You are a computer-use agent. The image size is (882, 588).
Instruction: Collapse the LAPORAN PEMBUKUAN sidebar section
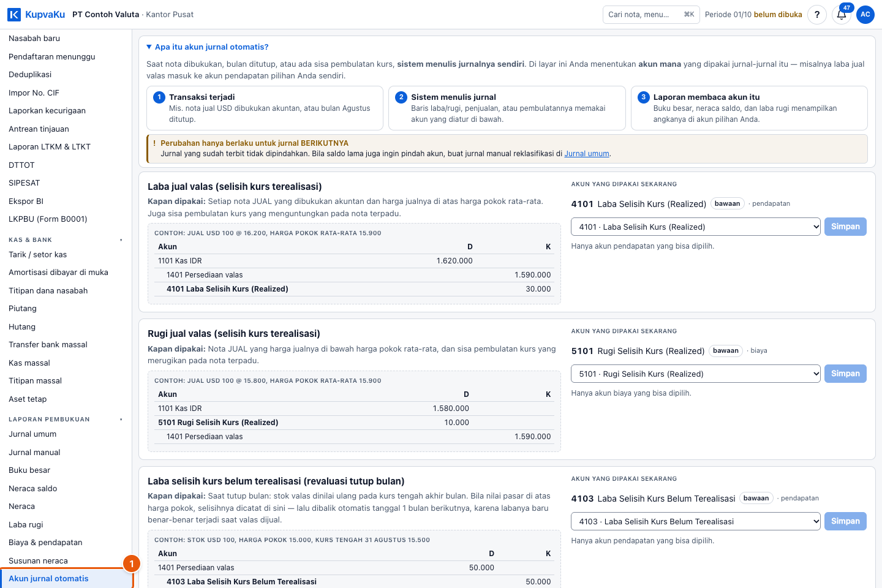coord(66,420)
